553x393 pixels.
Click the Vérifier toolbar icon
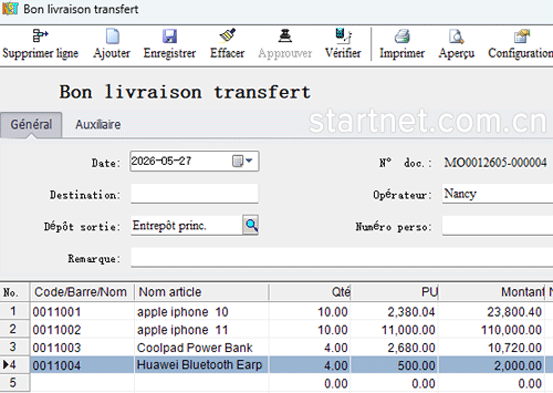pyautogui.click(x=343, y=36)
